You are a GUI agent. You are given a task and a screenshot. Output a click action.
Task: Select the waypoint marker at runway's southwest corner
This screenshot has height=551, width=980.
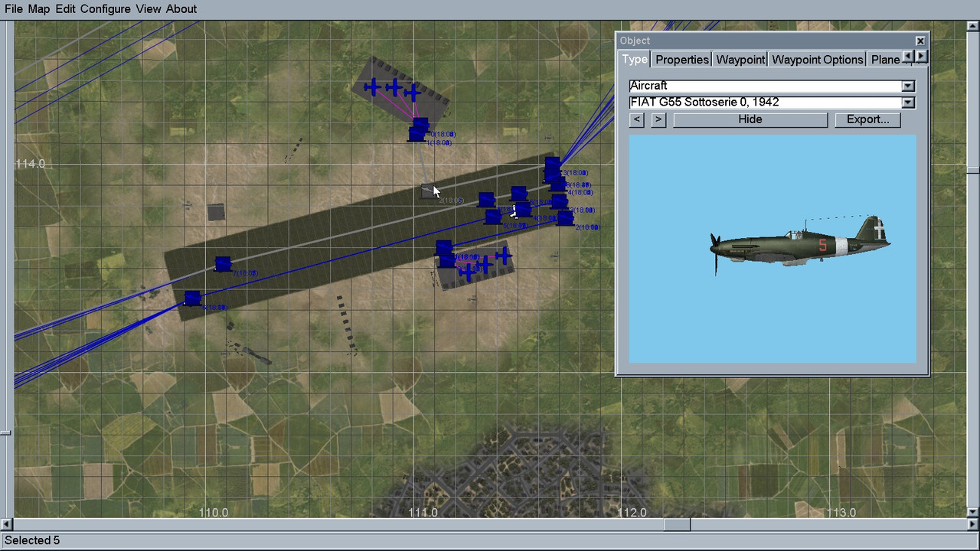tap(192, 298)
